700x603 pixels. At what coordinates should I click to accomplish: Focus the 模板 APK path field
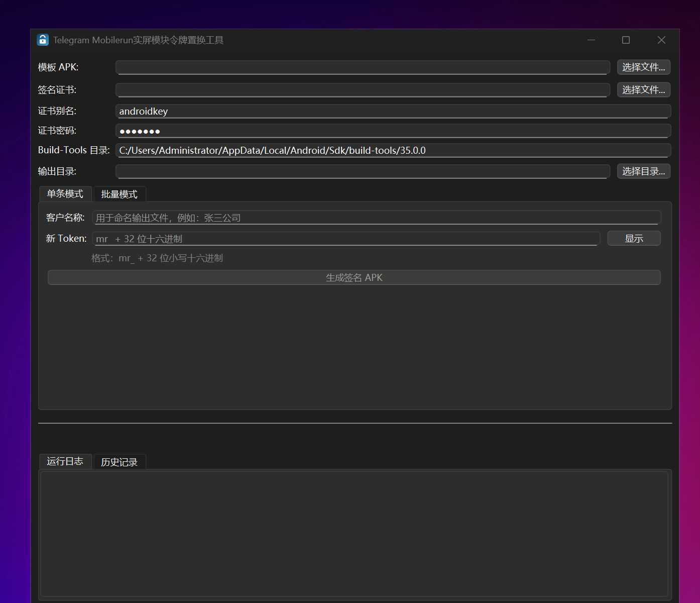point(363,67)
